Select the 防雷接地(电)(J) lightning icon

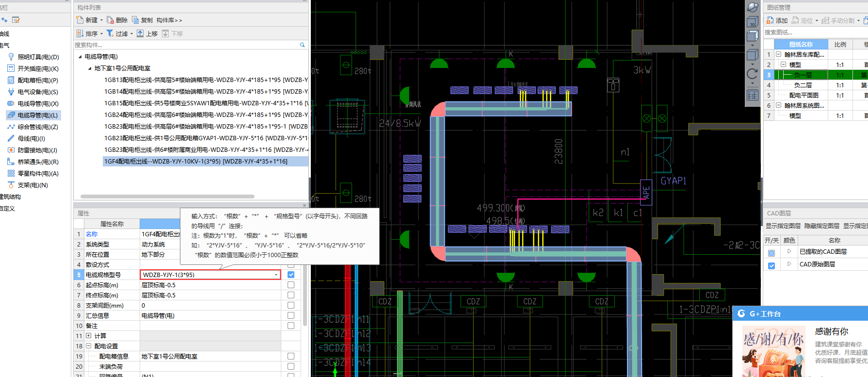[11, 150]
